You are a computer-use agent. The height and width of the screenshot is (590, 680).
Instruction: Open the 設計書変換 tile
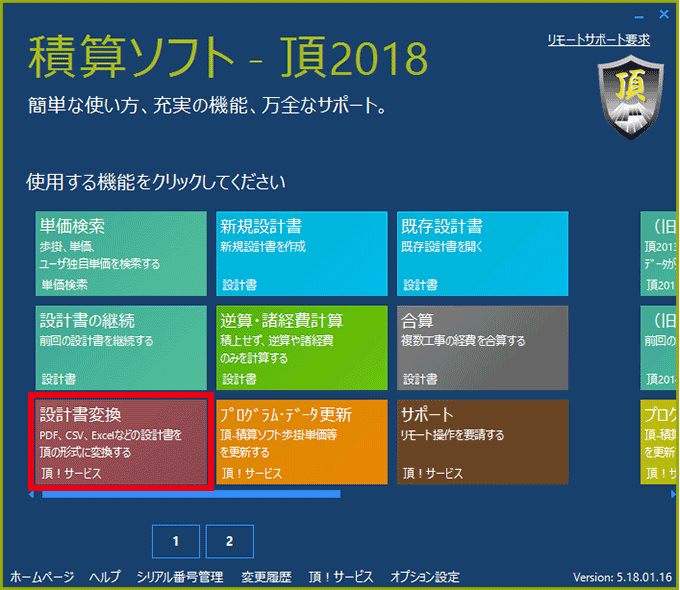(121, 441)
